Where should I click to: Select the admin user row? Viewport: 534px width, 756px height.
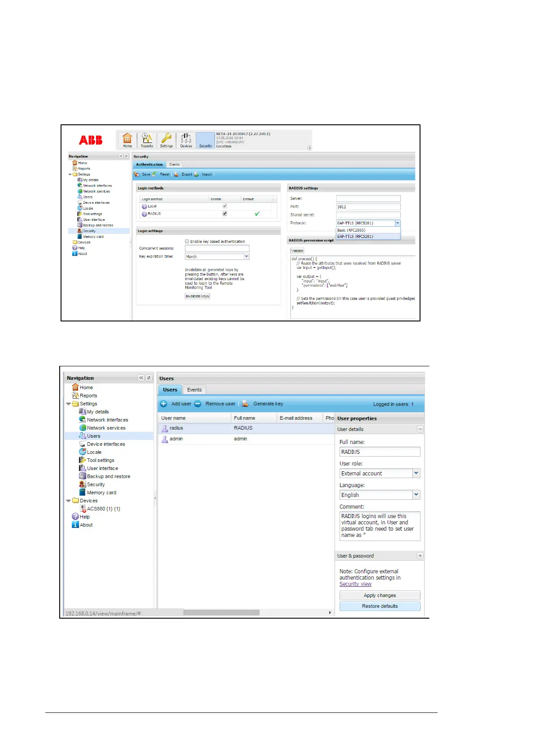pos(246,439)
